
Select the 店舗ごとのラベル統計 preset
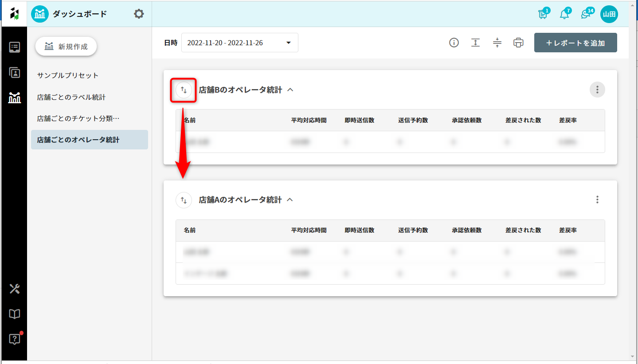(71, 97)
